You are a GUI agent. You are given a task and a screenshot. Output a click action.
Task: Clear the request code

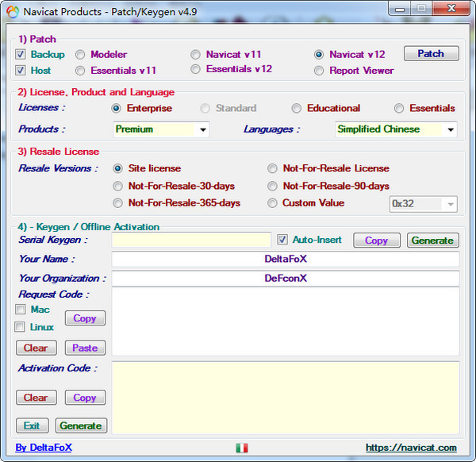(36, 348)
